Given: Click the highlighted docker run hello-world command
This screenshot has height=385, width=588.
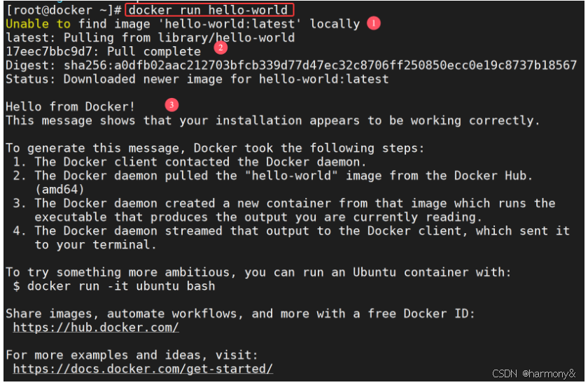Looking at the screenshot, I should tap(209, 10).
